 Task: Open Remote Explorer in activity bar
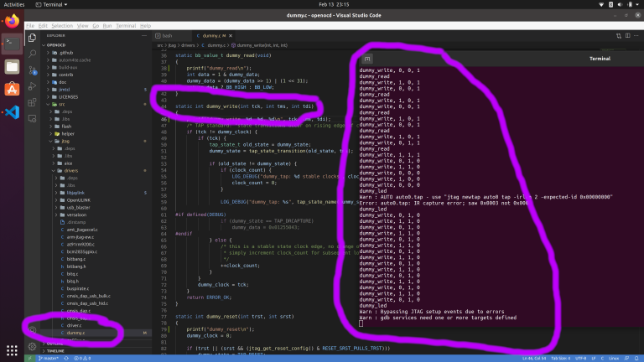click(x=32, y=119)
